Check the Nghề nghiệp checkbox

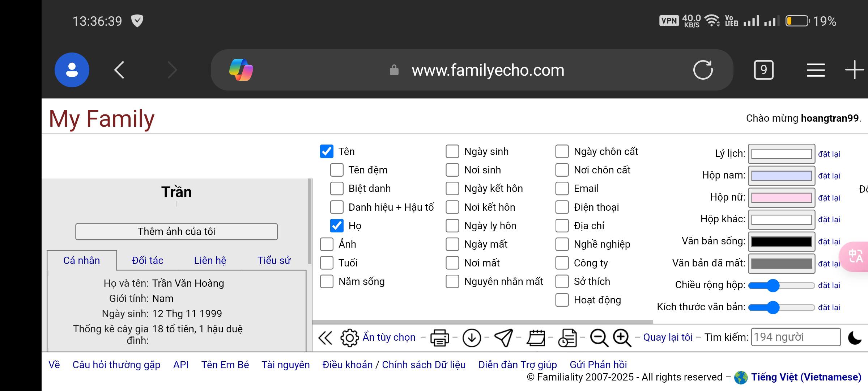point(562,244)
